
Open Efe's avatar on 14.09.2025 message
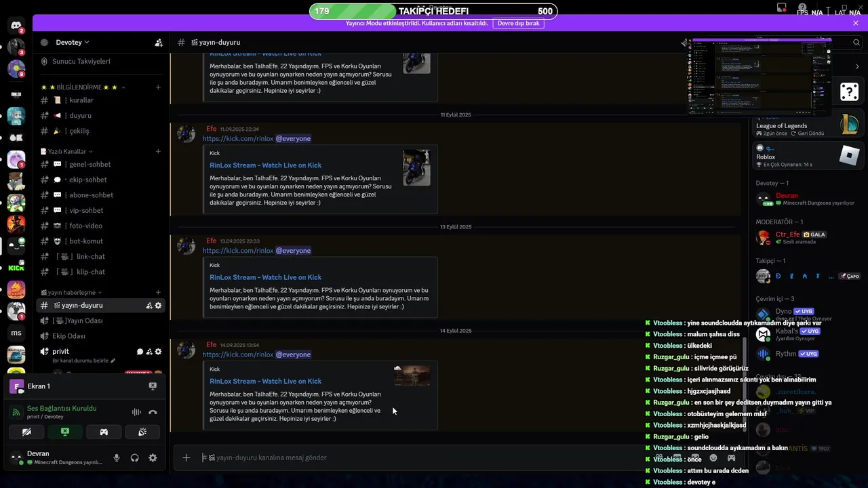186,350
